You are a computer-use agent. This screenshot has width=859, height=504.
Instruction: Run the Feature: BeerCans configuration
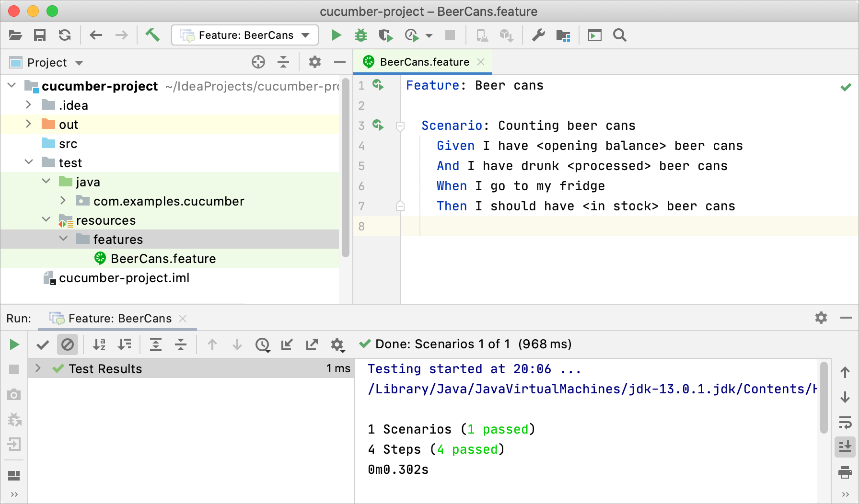336,35
